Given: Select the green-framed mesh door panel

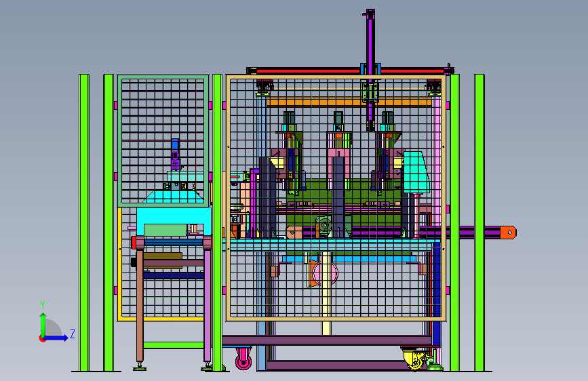Looking at the screenshot, I should coord(163,140).
